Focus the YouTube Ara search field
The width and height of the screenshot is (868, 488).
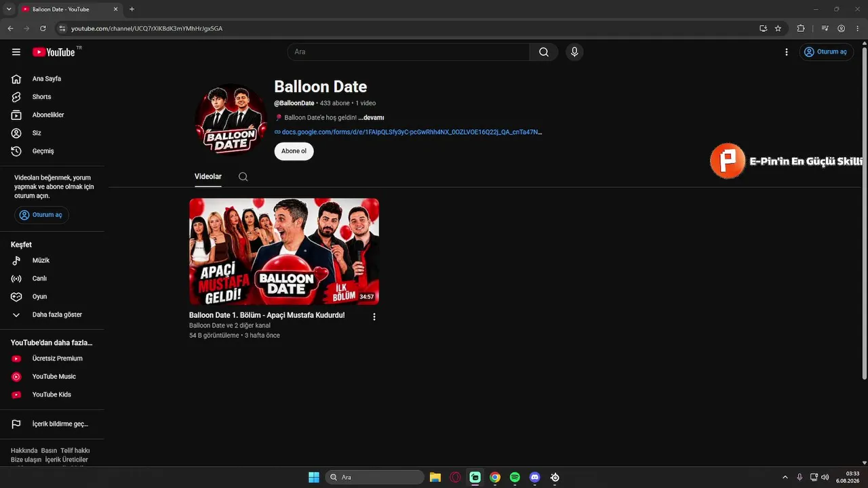click(408, 52)
